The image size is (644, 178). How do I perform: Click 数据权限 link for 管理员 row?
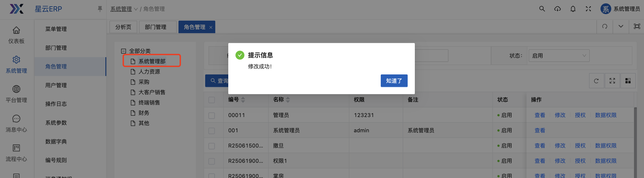[605, 115]
